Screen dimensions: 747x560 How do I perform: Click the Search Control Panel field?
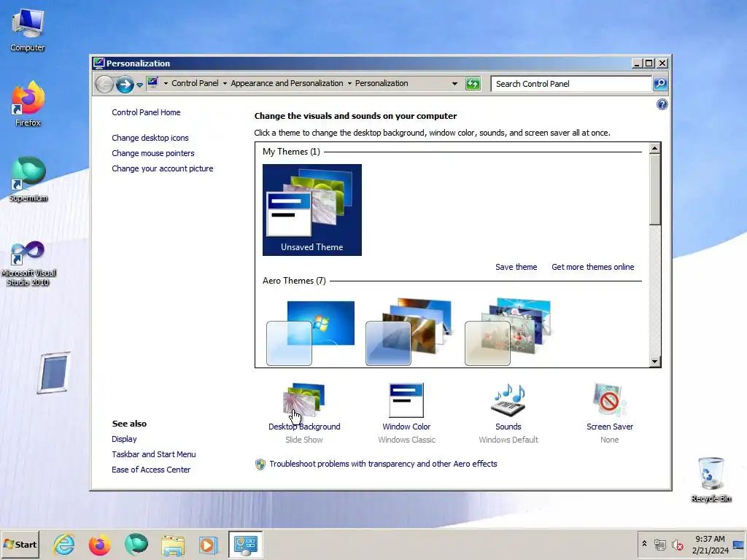571,84
